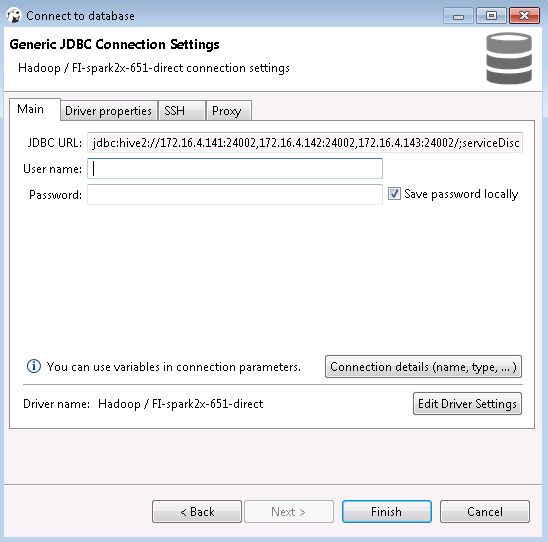548x542 pixels.
Task: Click the blue info icon
Action: coord(34,366)
